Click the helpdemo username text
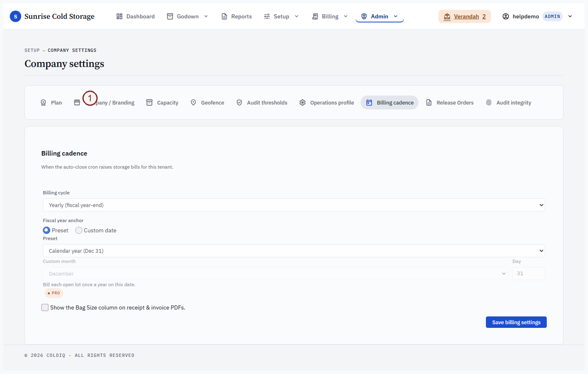 click(x=526, y=16)
